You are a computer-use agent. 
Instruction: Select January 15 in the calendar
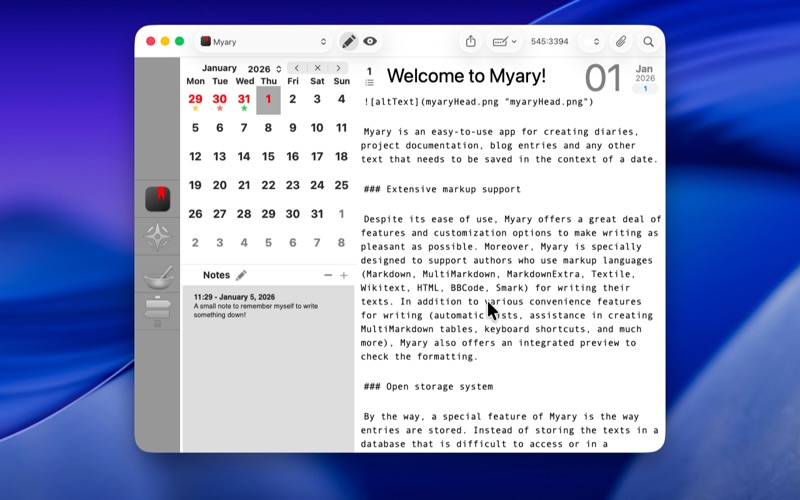click(268, 157)
